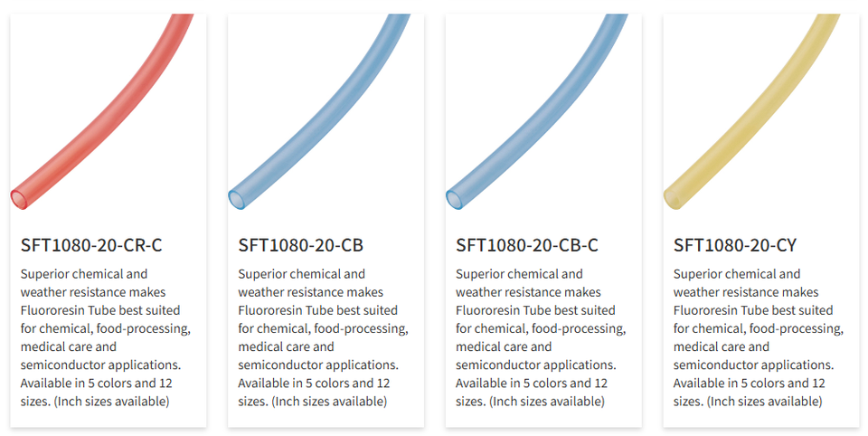Image resolution: width=868 pixels, height=436 pixels.
Task: Open the SFT1080-20-CY product title
Action: pyautogui.click(x=735, y=245)
